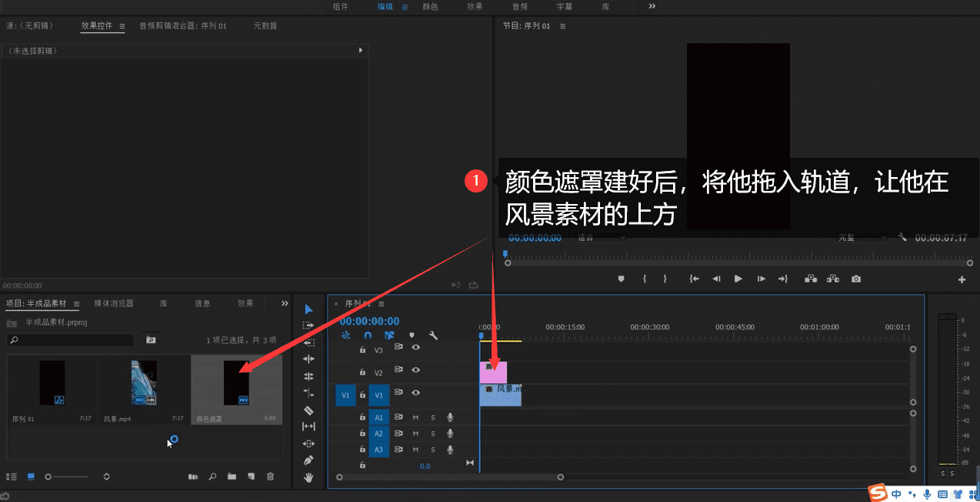Play the program monitor

click(738, 279)
